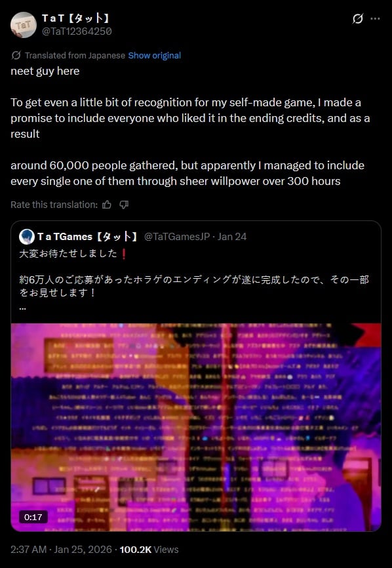Open TaTGames quoted avatar icon
392x568 pixels.
(x=27, y=237)
